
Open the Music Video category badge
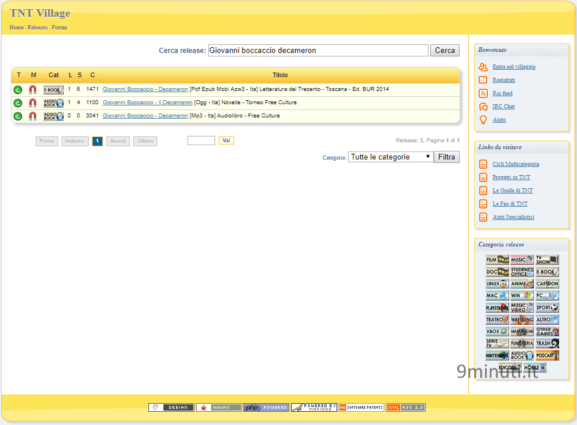[522, 308]
